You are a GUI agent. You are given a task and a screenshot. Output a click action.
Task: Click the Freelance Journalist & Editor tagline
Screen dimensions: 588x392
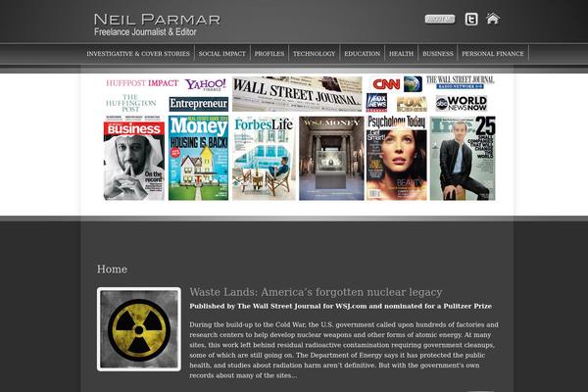(x=145, y=32)
